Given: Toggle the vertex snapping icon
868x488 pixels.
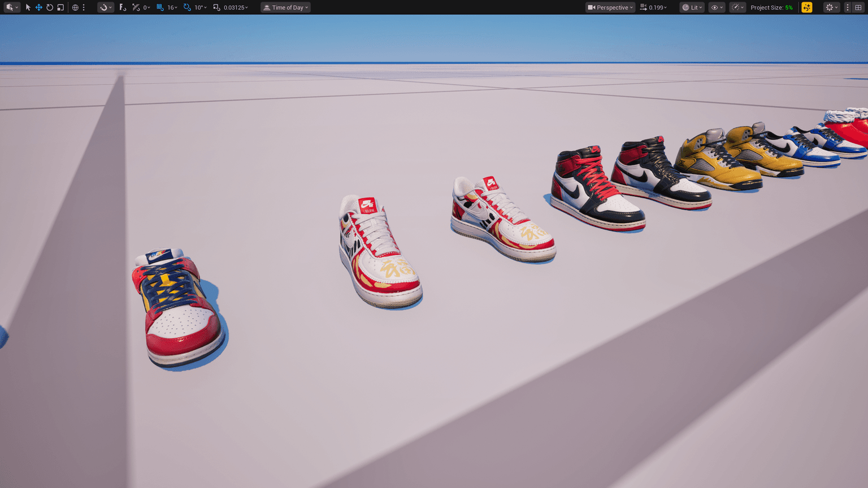Looking at the screenshot, I should (136, 7).
